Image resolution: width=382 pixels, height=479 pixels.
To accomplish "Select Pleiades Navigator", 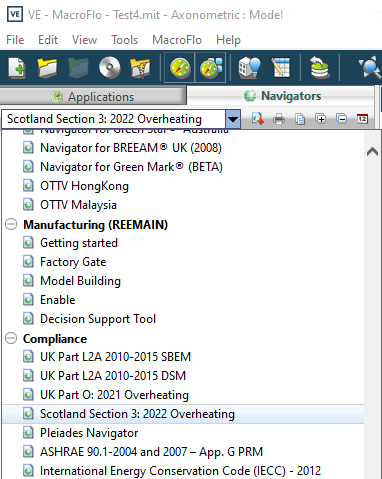I will tap(89, 433).
